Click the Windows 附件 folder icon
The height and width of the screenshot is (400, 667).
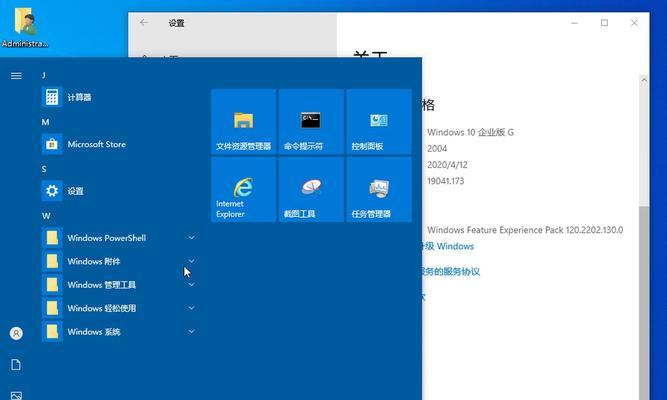point(52,261)
